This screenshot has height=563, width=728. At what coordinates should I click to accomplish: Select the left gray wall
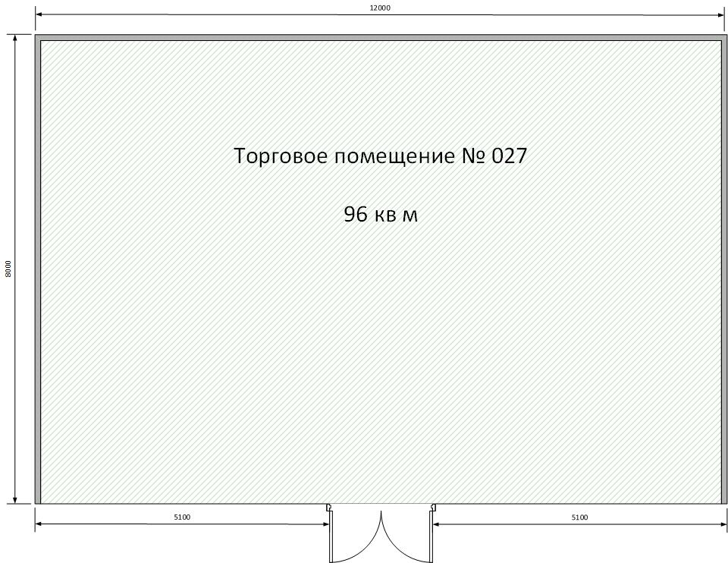[x=37, y=269]
